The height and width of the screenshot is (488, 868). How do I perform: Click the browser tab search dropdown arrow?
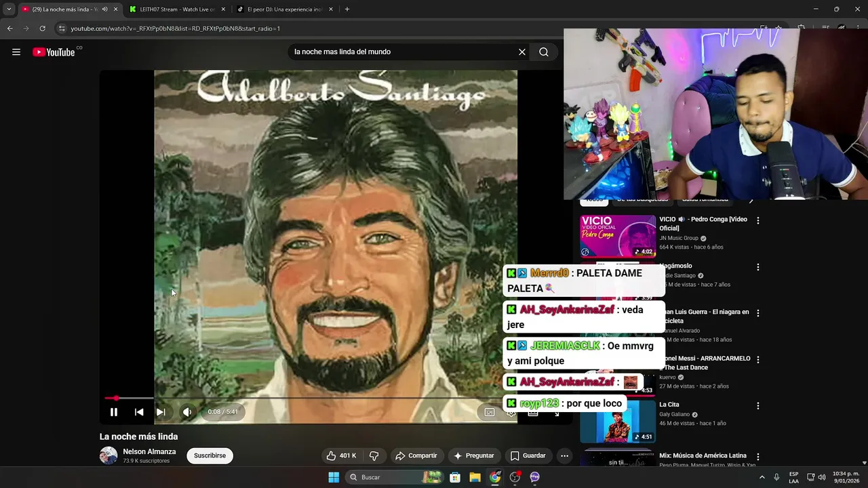(8, 9)
